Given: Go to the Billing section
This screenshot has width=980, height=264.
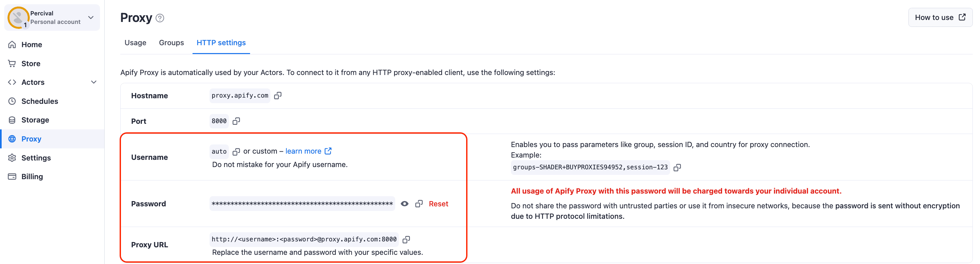Looking at the screenshot, I should pyautogui.click(x=33, y=176).
